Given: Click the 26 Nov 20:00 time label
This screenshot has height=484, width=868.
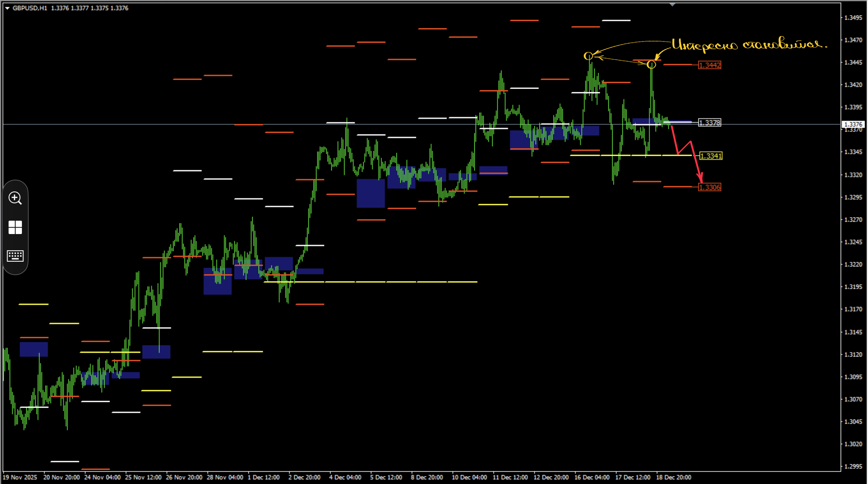Looking at the screenshot, I should pos(184,477).
